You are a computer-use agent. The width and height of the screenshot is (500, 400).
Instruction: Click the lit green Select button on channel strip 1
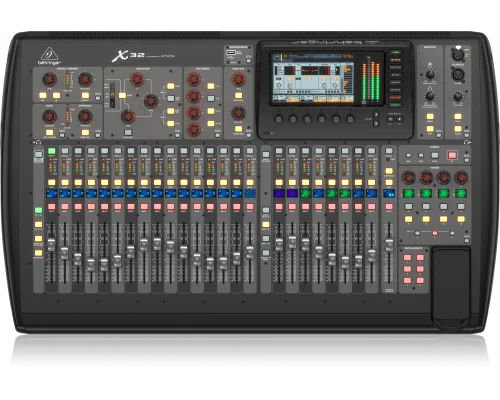pyautogui.click(x=51, y=151)
